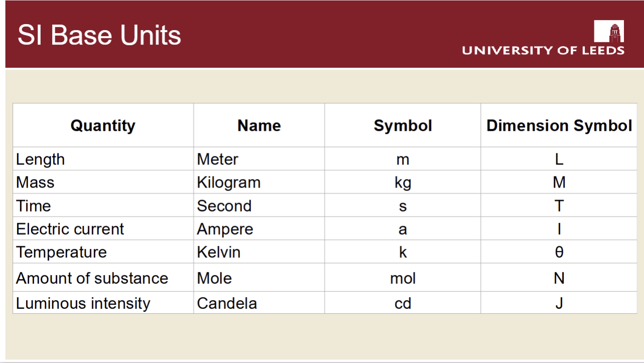Click the Candela cell

(x=259, y=303)
